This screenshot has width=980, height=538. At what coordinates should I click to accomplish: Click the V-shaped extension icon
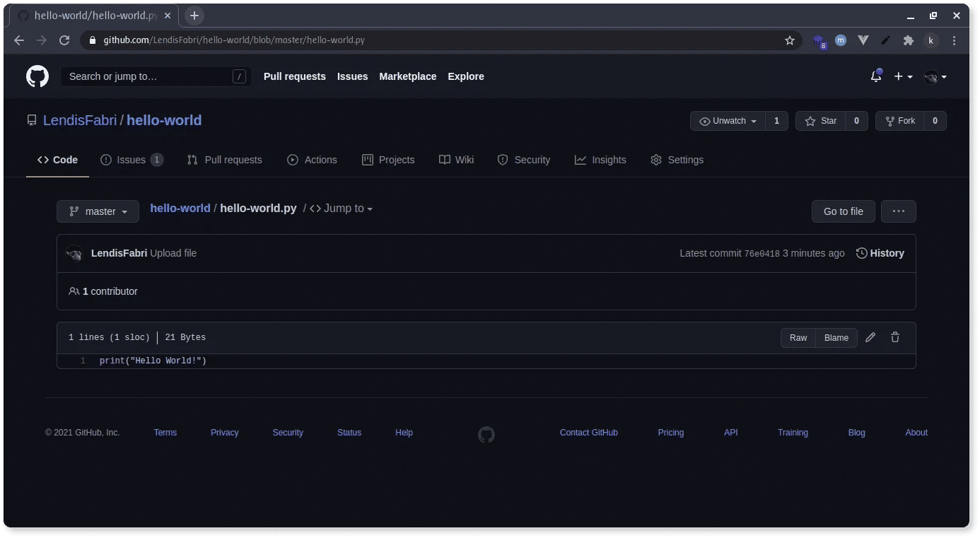(863, 40)
